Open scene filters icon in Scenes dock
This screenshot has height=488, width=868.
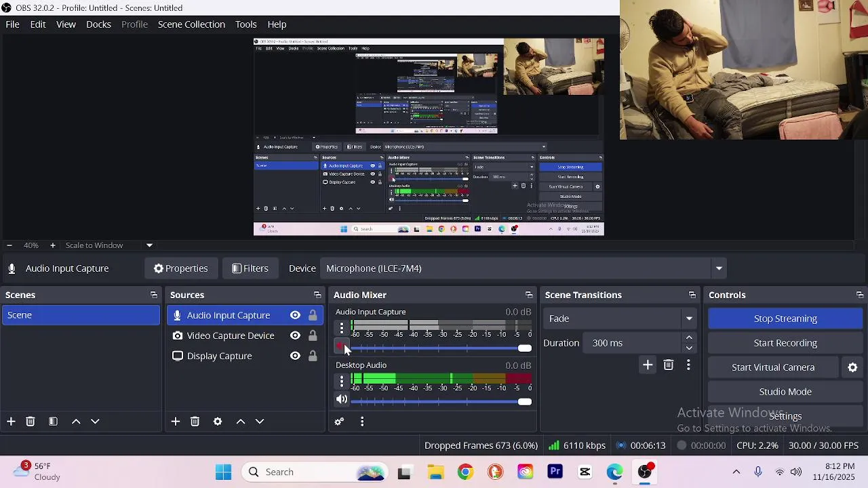tap(53, 422)
